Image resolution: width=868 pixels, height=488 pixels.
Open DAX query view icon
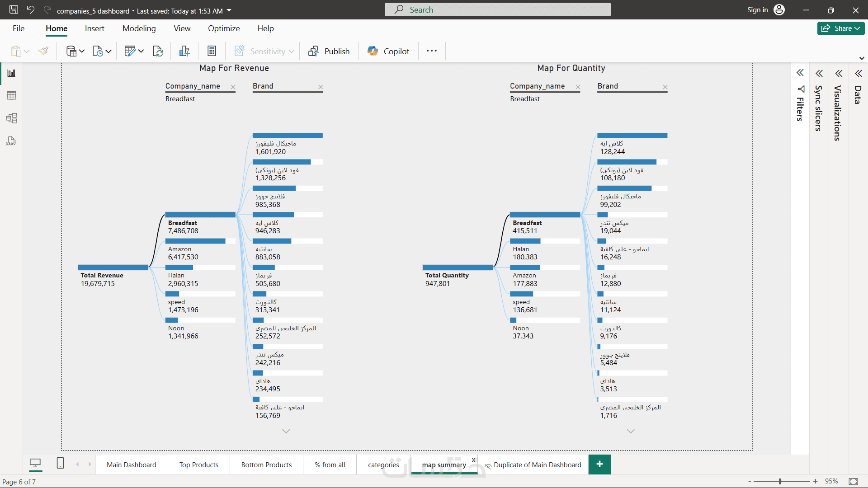tap(11, 141)
